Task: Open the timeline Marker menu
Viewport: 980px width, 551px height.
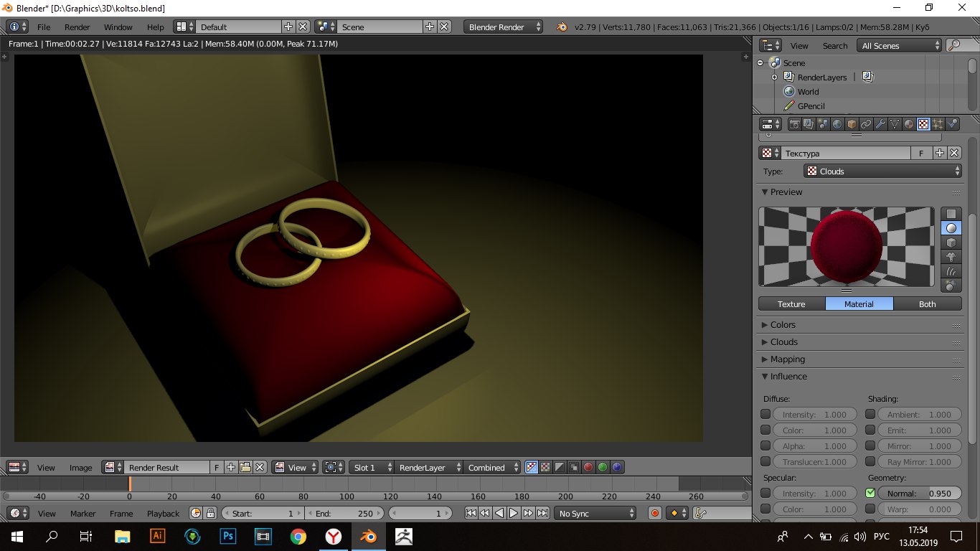Action: coord(83,513)
